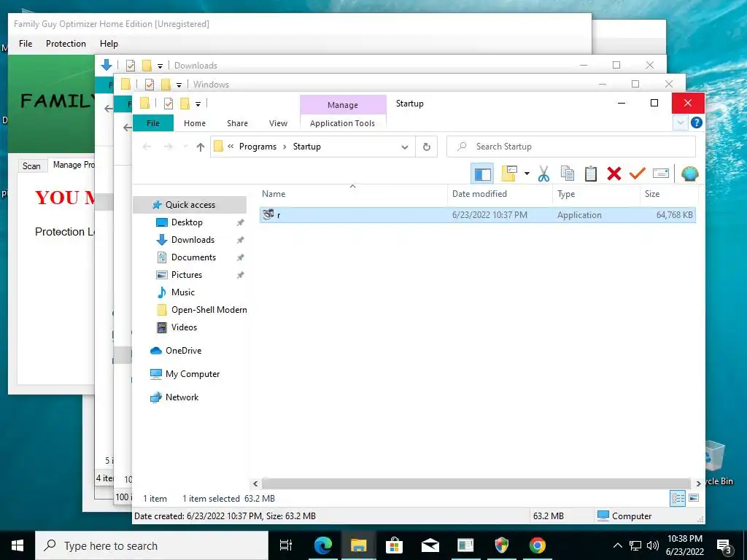Switch to large icons view in status bar
Image resolution: width=747 pixels, height=560 pixels.
tap(694, 498)
